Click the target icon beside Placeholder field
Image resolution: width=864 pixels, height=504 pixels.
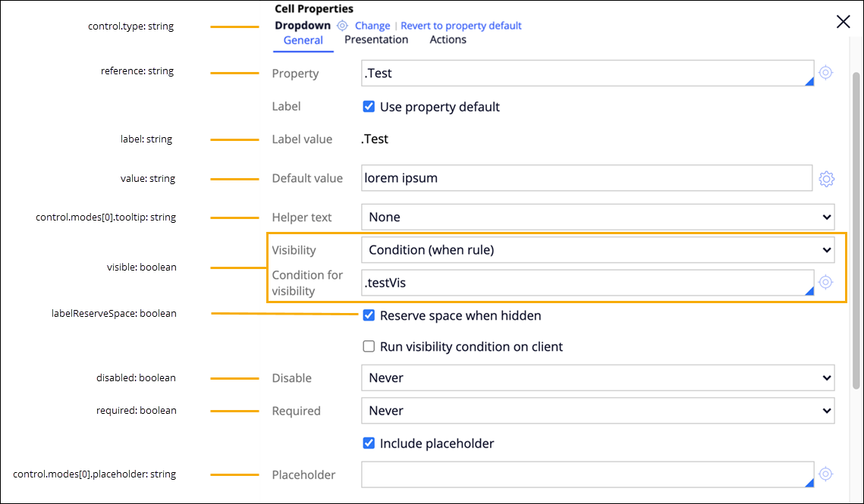point(826,474)
